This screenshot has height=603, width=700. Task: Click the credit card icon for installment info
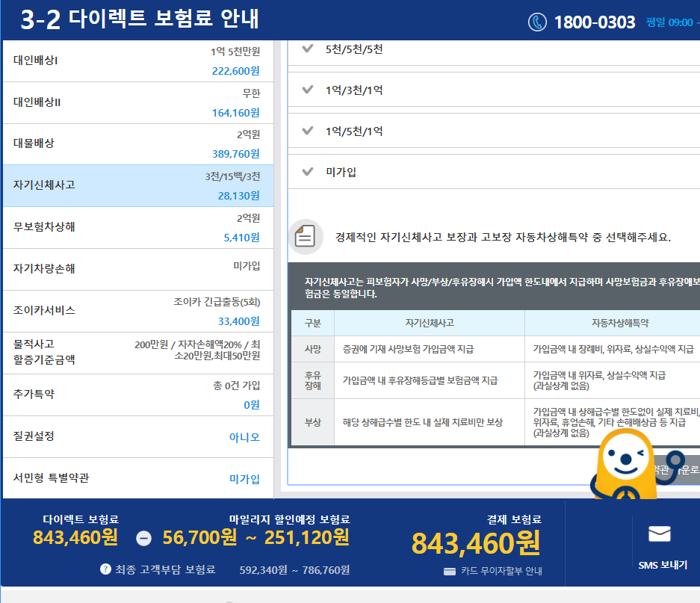click(449, 572)
